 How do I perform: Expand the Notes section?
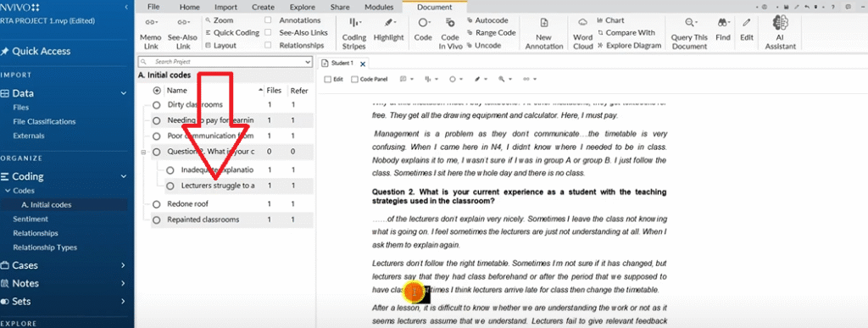pos(123,284)
